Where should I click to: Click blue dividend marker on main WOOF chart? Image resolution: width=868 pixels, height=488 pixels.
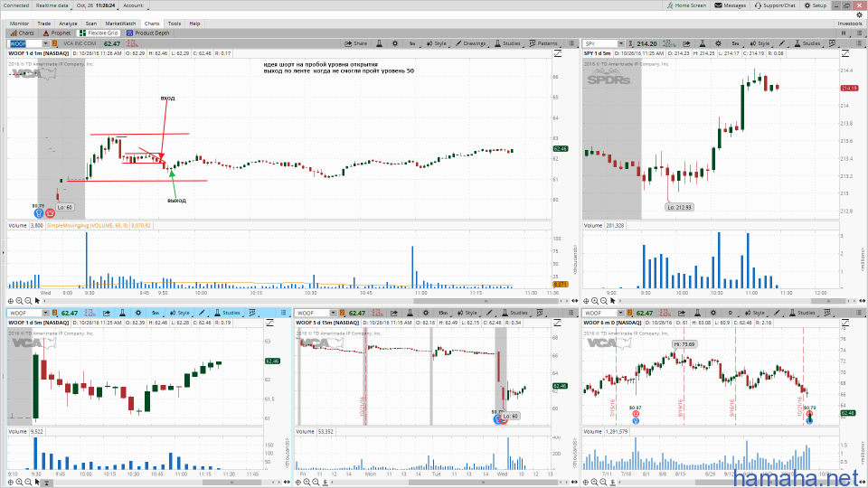39,212
